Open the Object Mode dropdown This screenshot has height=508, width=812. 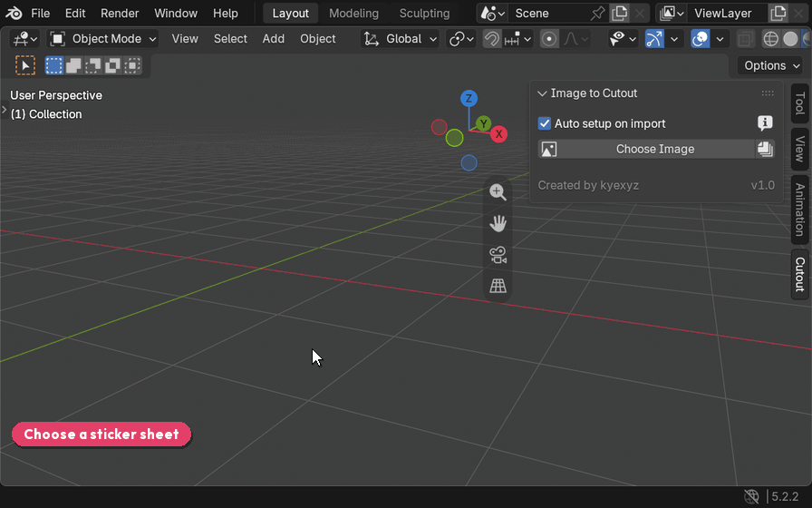(102, 39)
